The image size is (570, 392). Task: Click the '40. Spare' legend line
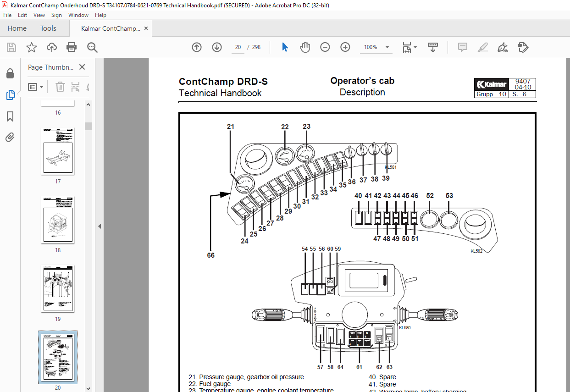click(382, 377)
